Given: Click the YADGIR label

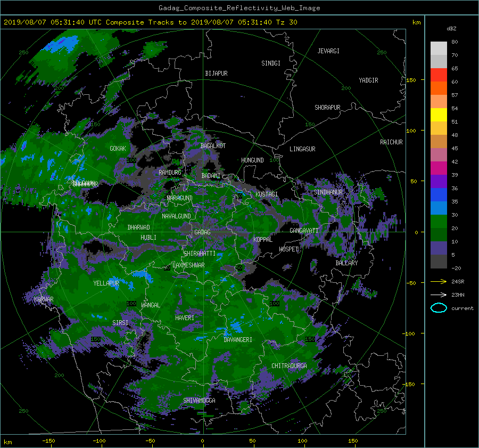Looking at the screenshot, I should (x=368, y=80).
